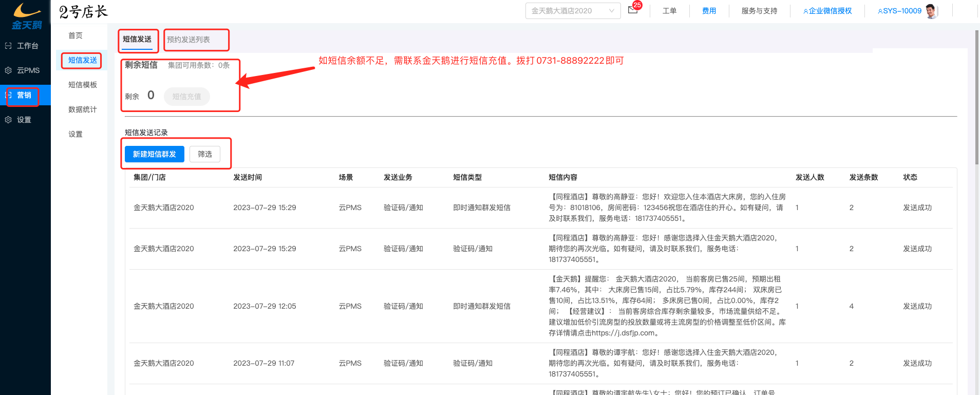
Task: Click the 状态 column header
Action: (x=910, y=177)
